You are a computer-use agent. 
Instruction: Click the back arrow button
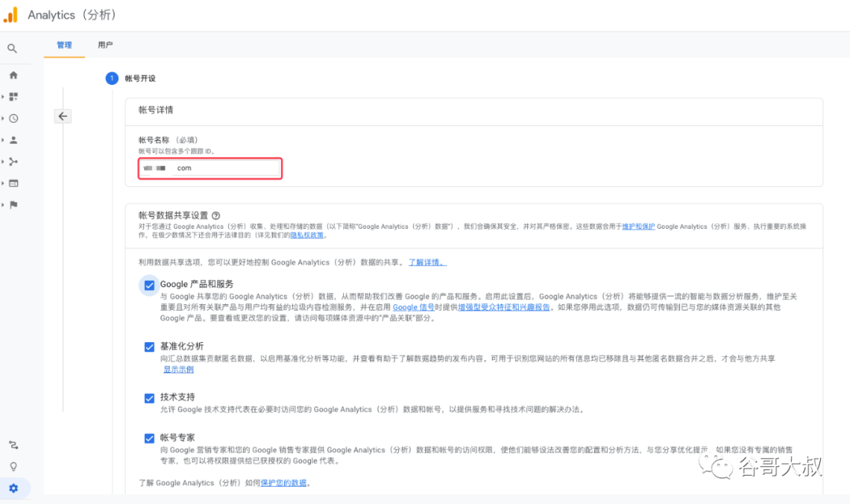[x=63, y=116]
